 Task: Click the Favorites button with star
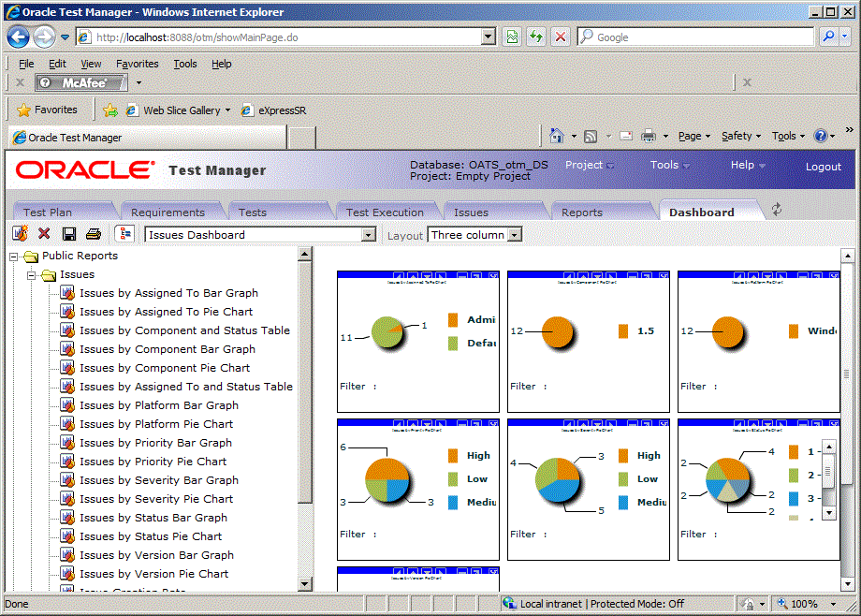tap(47, 110)
